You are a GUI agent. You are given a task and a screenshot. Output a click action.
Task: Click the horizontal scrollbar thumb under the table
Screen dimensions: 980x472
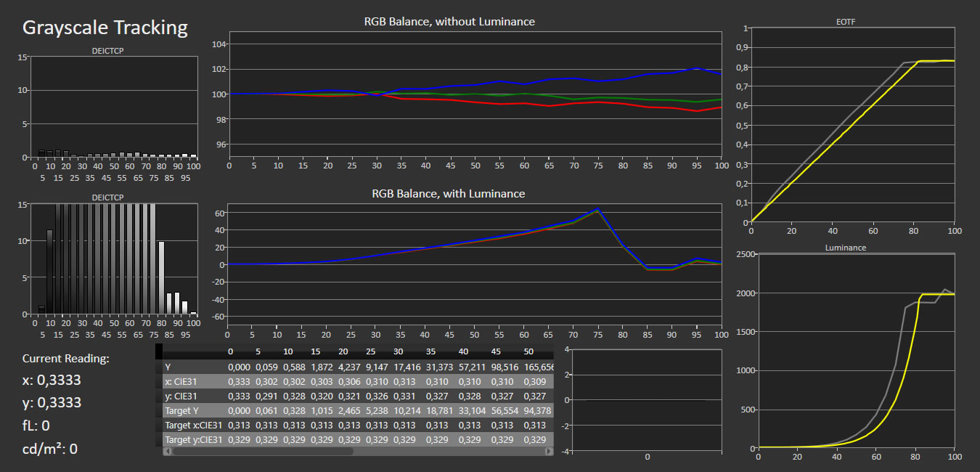coord(263,451)
